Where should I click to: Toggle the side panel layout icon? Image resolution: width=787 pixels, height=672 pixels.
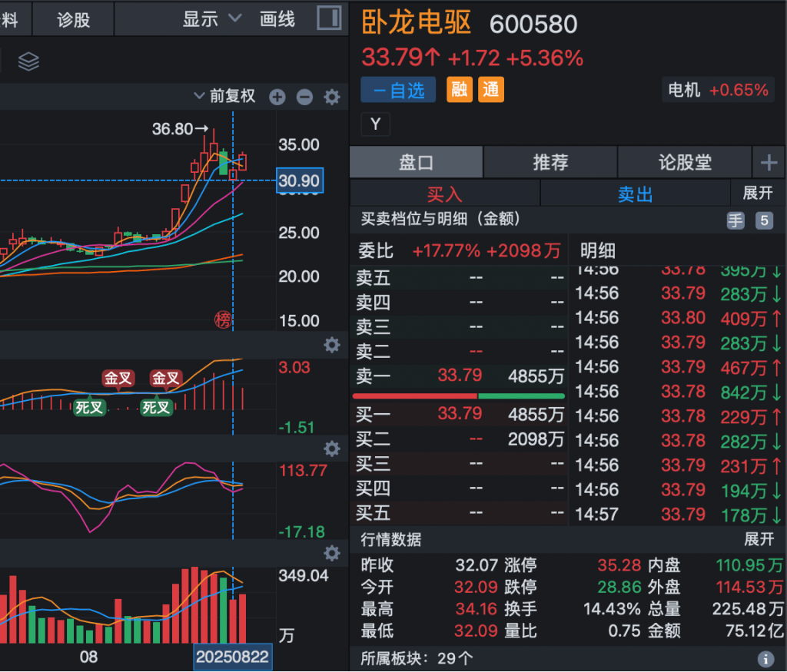point(329,18)
